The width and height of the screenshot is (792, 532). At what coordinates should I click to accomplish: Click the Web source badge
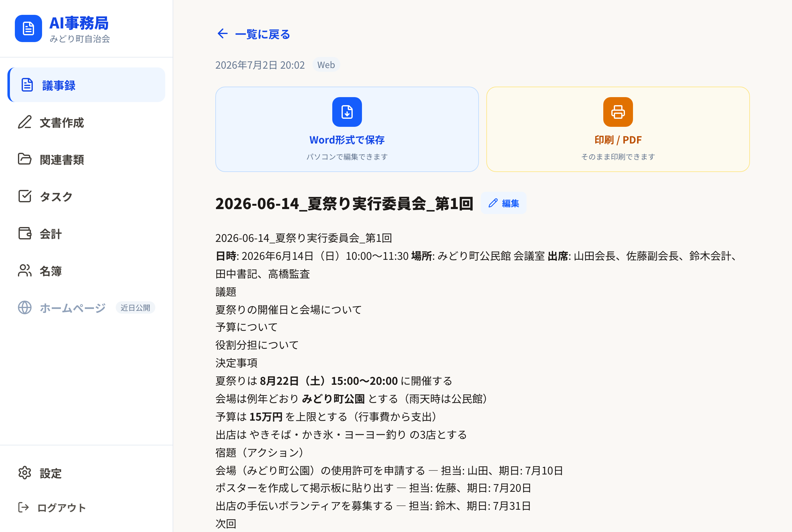326,65
